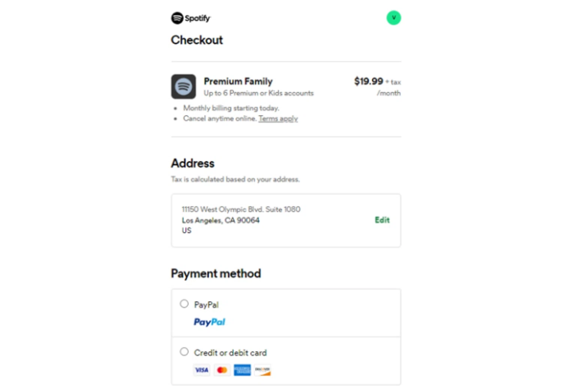The width and height of the screenshot is (563, 392).
Task: Click the American Express card icon
Action: tap(242, 370)
